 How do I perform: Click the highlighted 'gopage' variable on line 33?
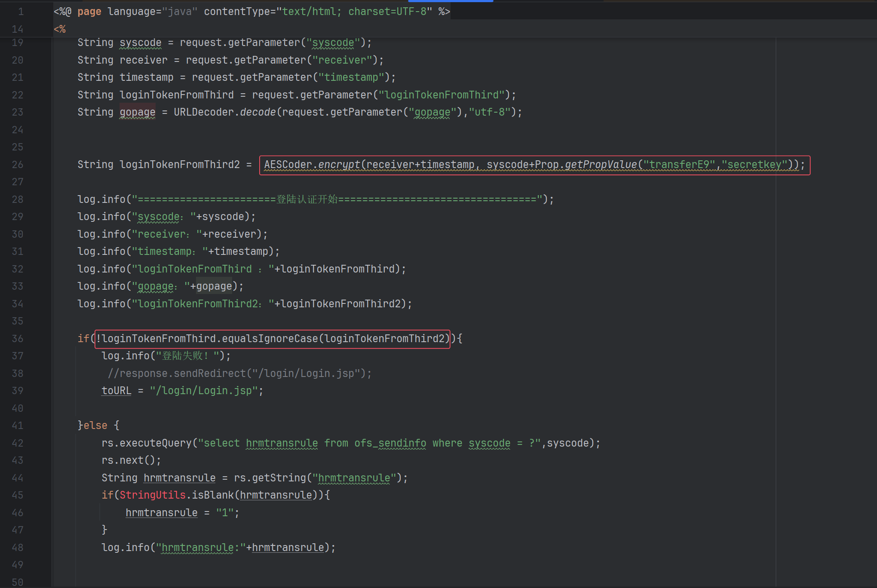click(x=214, y=286)
